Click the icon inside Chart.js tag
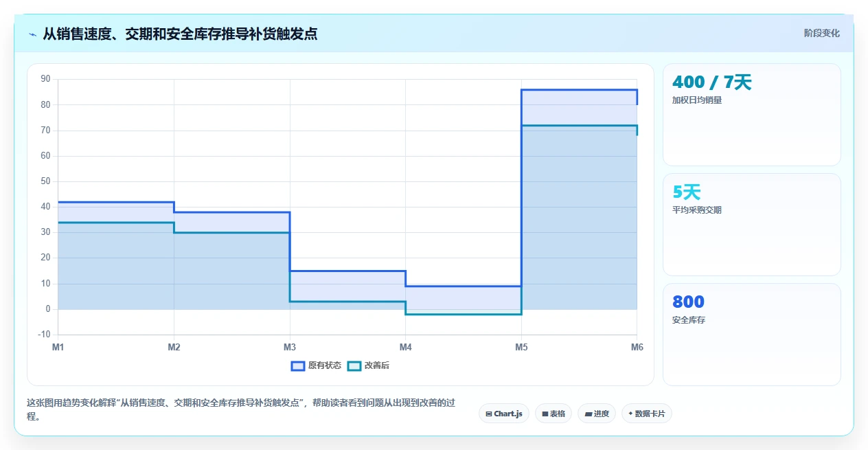Image resolution: width=868 pixels, height=450 pixels. [x=488, y=414]
